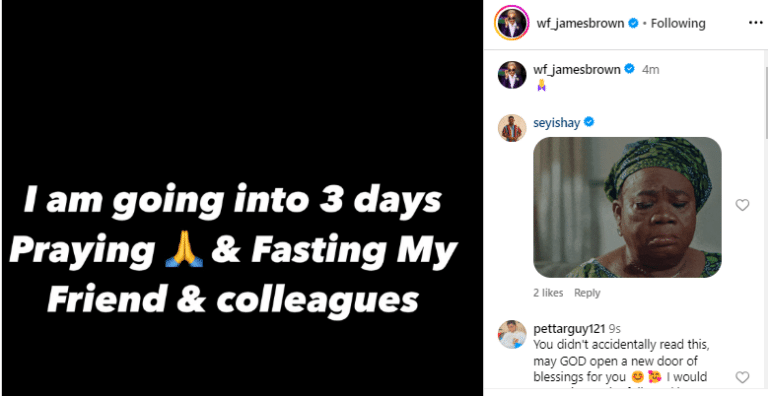
Task: Click the post image with fasting text
Action: 242,198
